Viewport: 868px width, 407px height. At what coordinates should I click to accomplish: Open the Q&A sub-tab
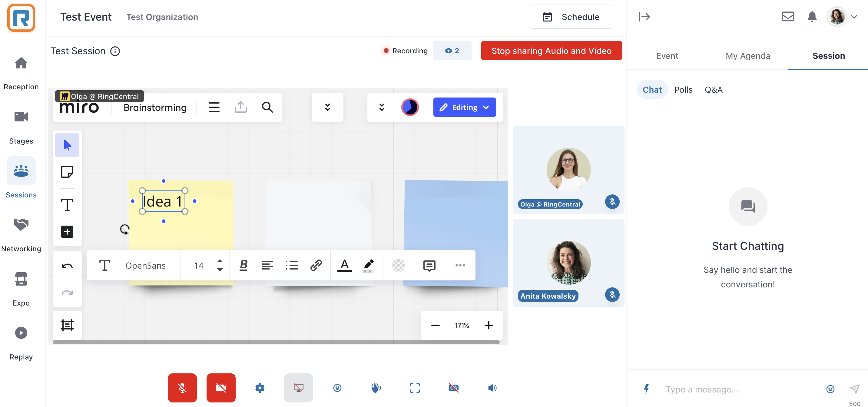tap(713, 90)
